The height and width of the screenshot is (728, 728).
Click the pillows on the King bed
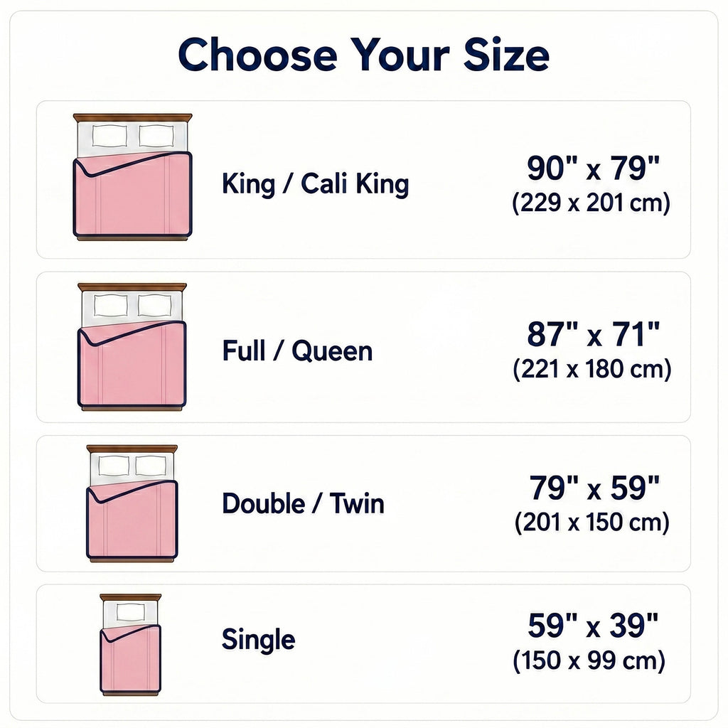click(133, 136)
